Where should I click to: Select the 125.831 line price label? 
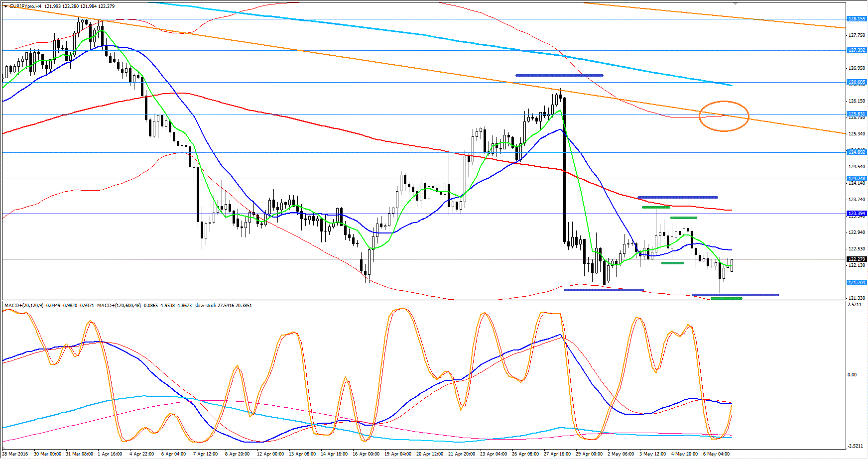(x=857, y=114)
